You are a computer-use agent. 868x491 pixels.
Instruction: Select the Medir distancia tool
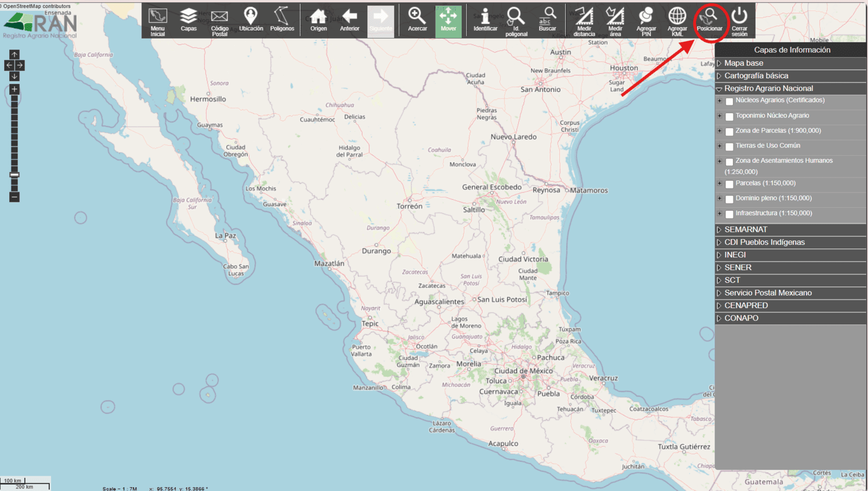(x=584, y=22)
